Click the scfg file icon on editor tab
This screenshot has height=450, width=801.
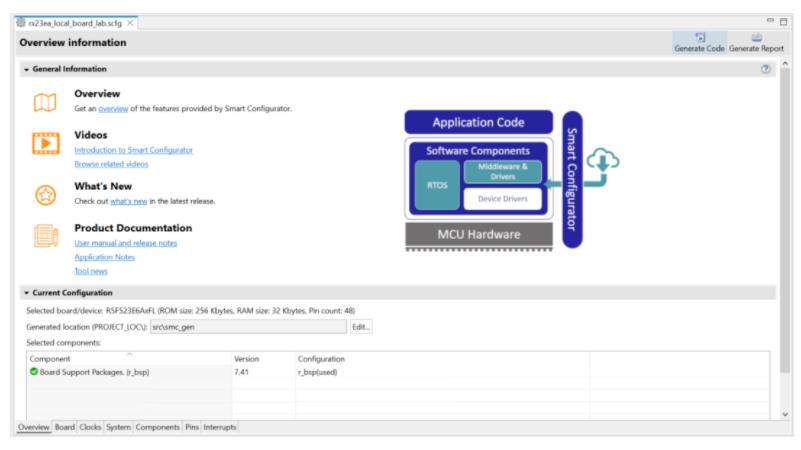tap(21, 23)
